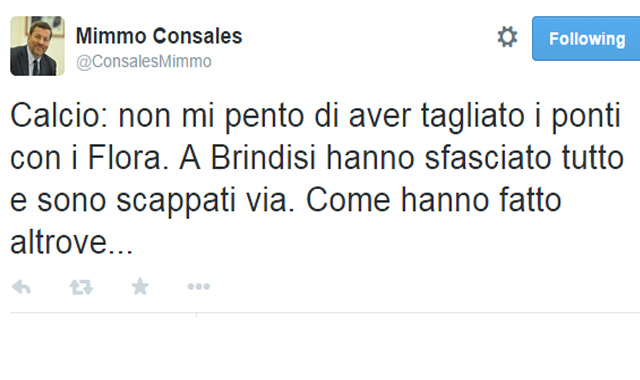Click the word scappati in the tweet
This screenshot has height=380, width=640.
(176, 201)
